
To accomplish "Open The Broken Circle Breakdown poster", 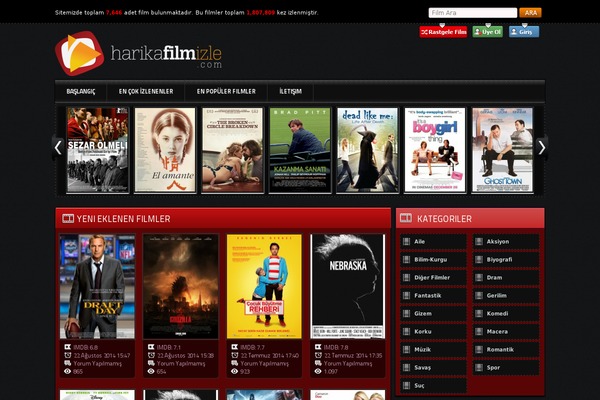I will click(x=233, y=150).
